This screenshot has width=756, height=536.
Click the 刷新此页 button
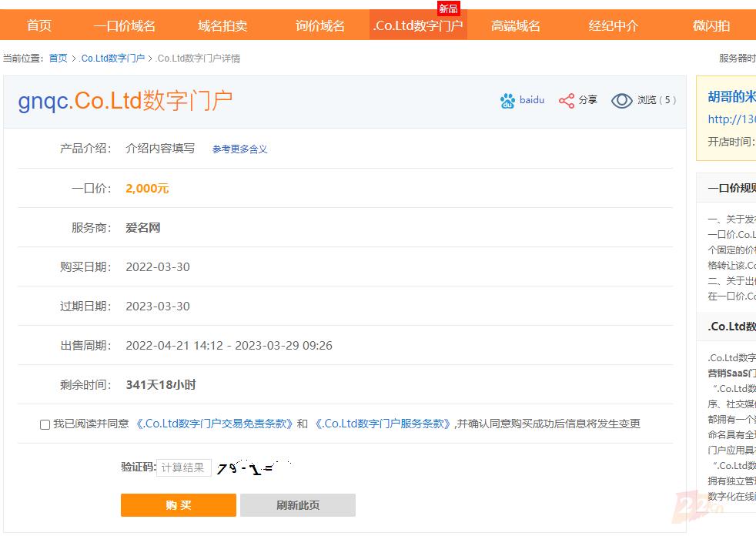298,505
